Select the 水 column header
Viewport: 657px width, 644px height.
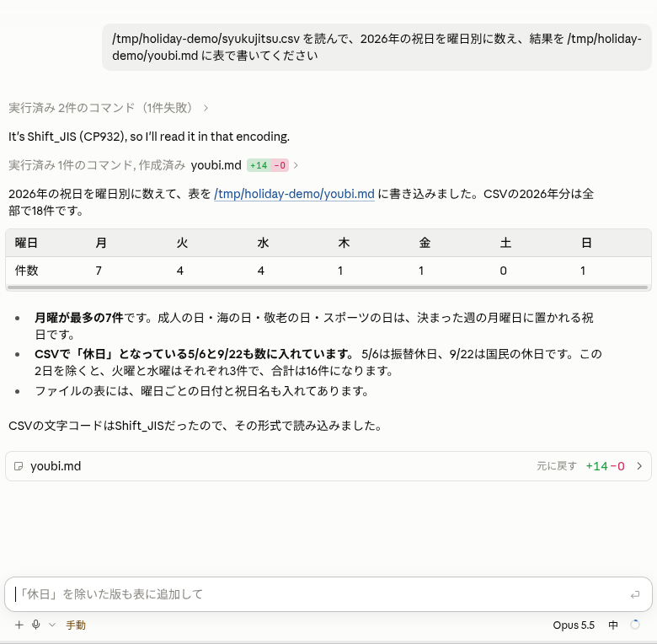point(263,243)
